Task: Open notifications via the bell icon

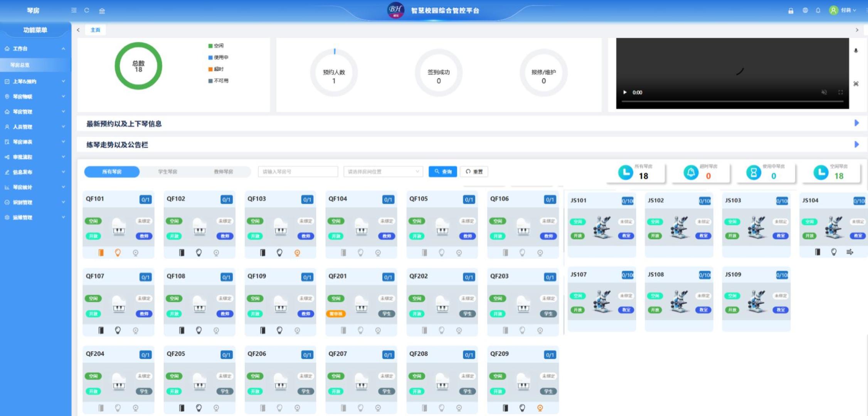Action: 818,11
